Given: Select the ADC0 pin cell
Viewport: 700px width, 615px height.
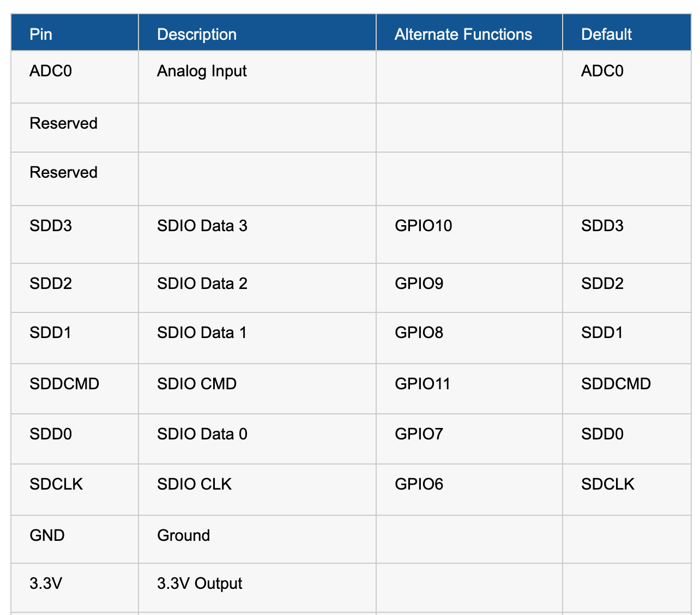Looking at the screenshot, I should click(75, 77).
